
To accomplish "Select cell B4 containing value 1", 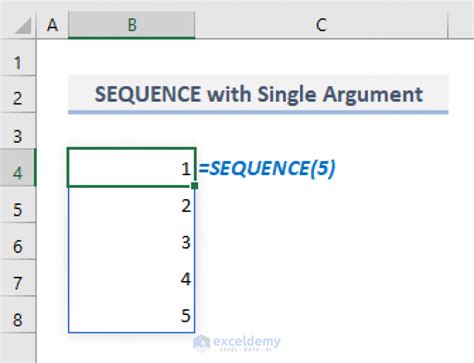I will click(132, 167).
